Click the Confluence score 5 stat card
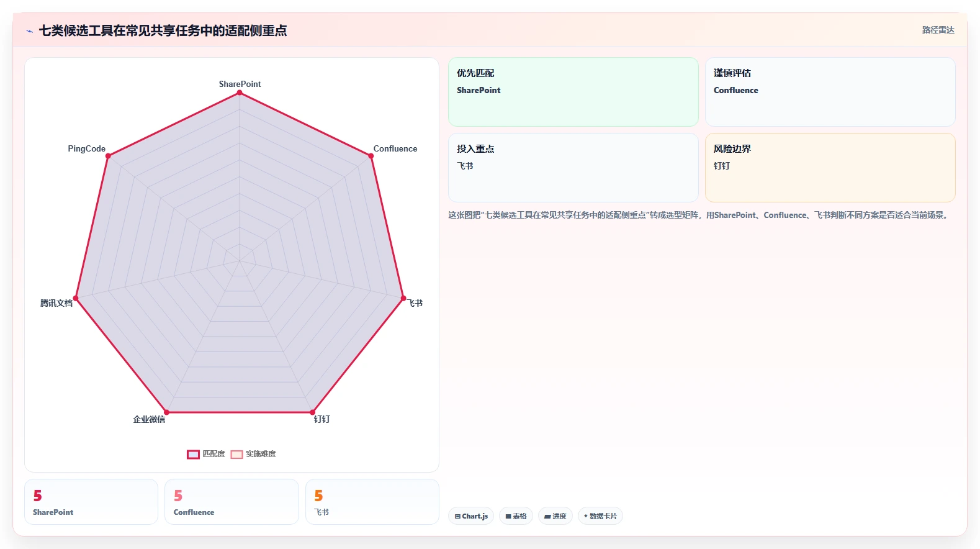Screen dimensions: 980x549 pos(232,502)
